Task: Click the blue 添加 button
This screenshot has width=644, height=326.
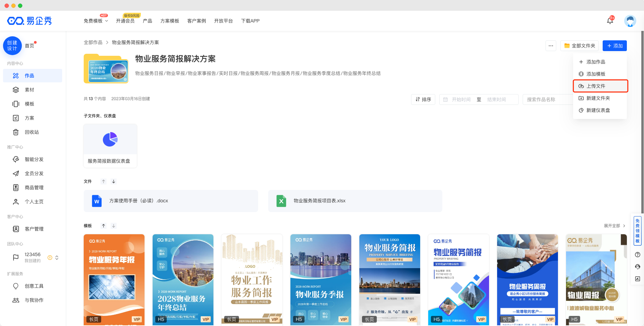Action: point(615,46)
